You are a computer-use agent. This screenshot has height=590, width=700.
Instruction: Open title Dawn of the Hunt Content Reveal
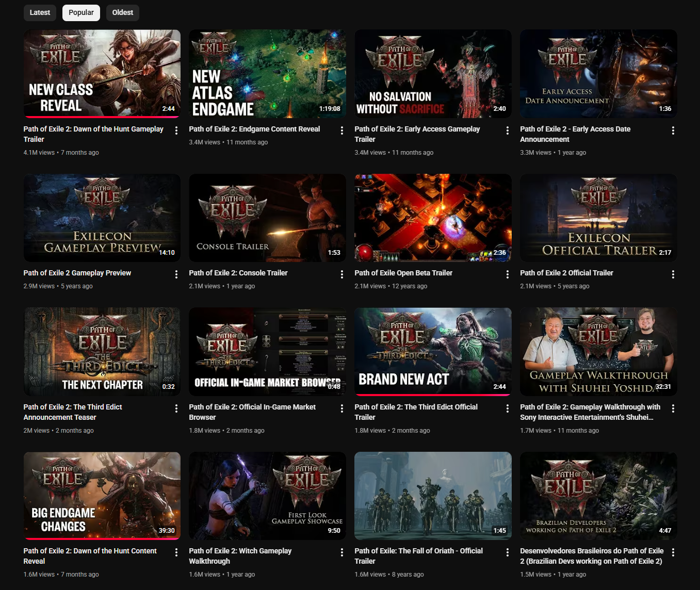pyautogui.click(x=90, y=556)
